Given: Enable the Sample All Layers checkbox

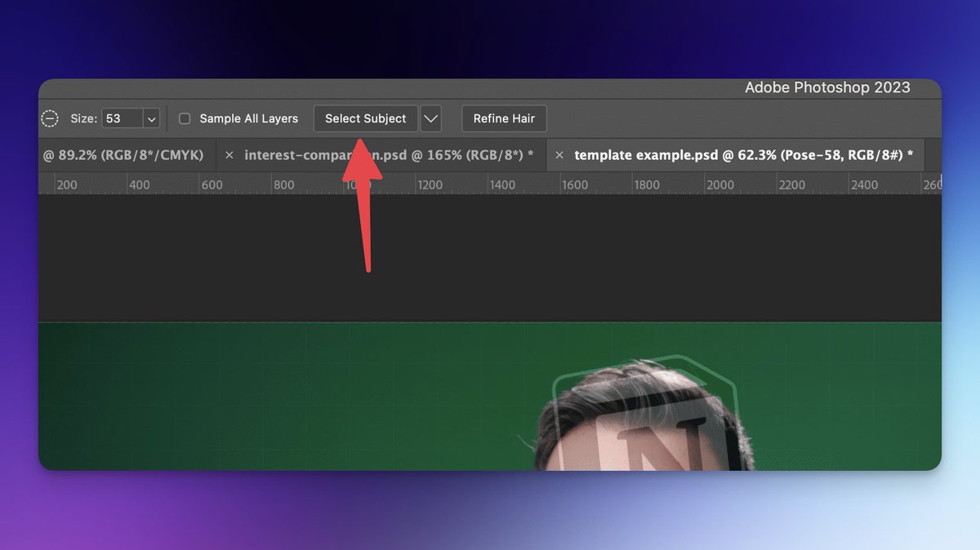Looking at the screenshot, I should pyautogui.click(x=185, y=118).
